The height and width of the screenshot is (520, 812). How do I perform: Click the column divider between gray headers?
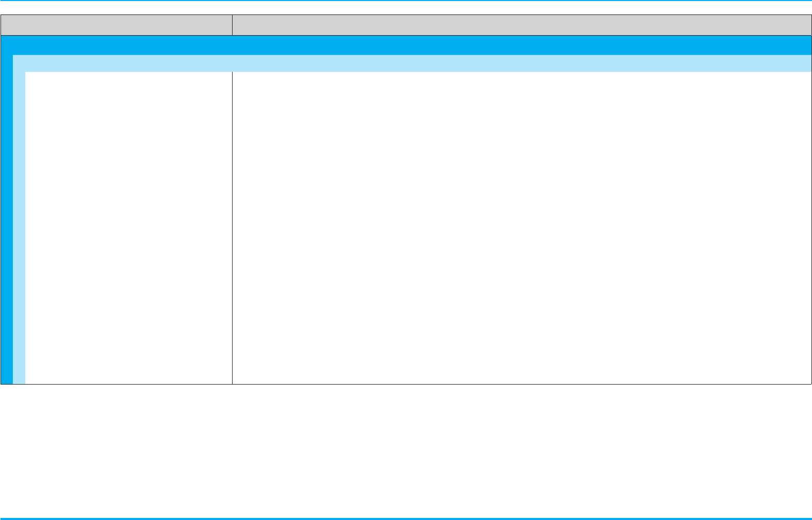click(232, 25)
